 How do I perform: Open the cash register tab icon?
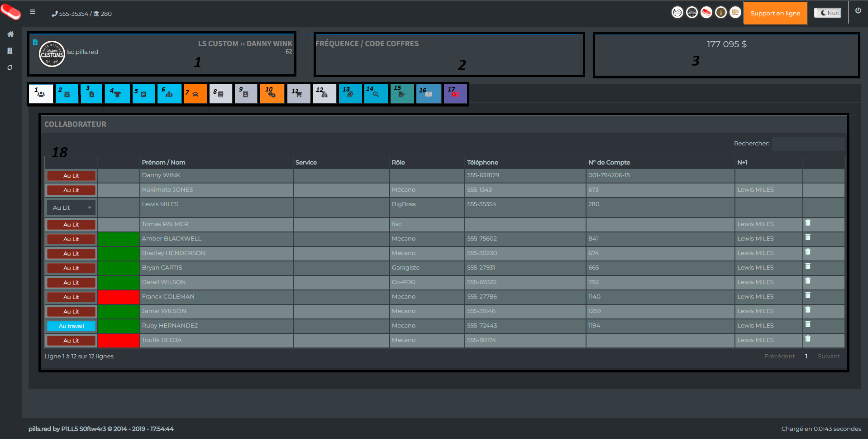click(324, 94)
